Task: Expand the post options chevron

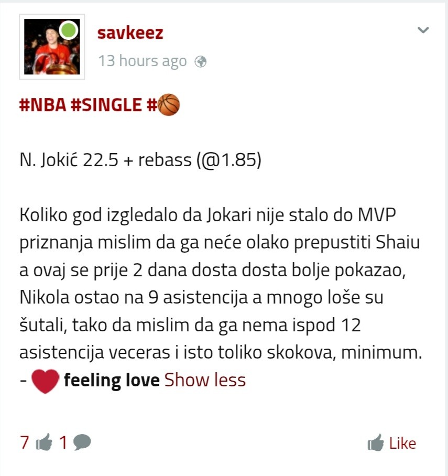Action: [x=423, y=30]
